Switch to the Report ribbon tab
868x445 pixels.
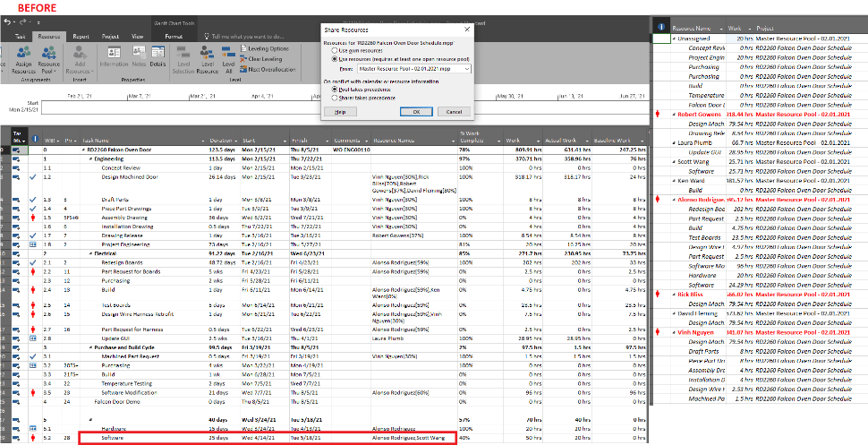[81, 37]
